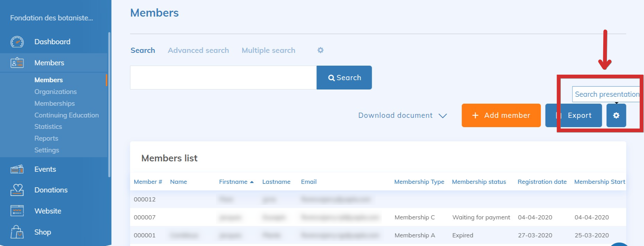Click the Members ID card icon
The height and width of the screenshot is (246, 644).
point(17,63)
